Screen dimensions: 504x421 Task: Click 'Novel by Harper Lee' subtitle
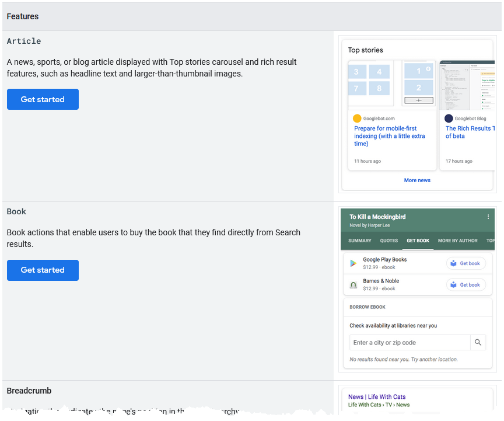click(370, 225)
